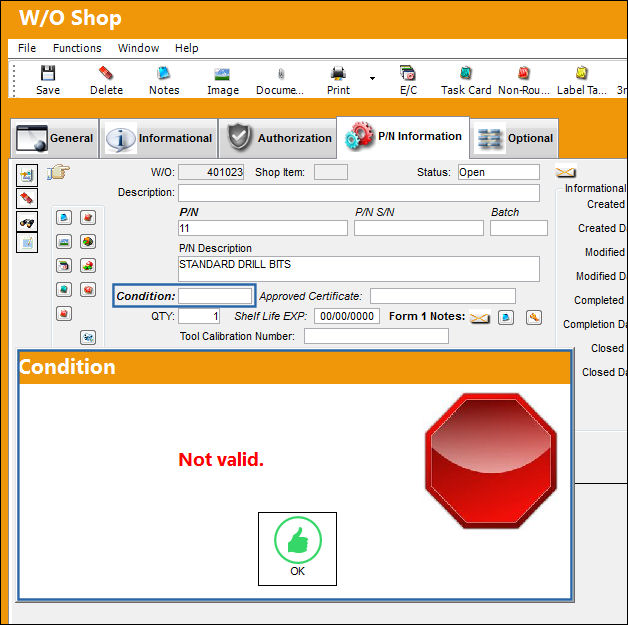This screenshot has width=628, height=625.
Task: Expand the Print dropdown arrow
Action: 372,78
